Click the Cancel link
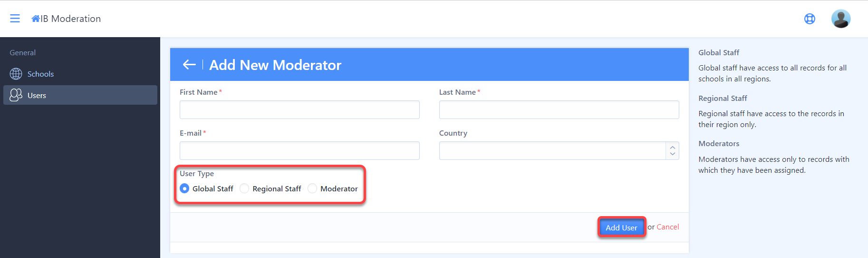 click(668, 227)
